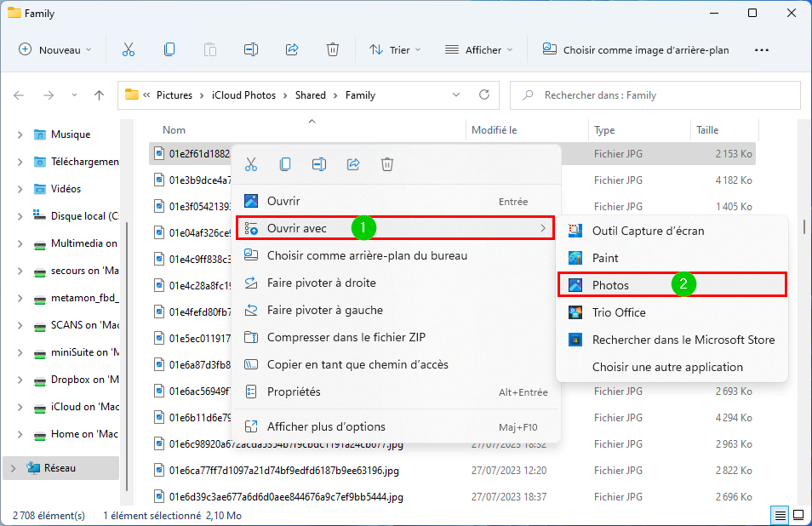This screenshot has height=526, width=812.
Task: Choose Photos in the Open with submenu
Action: (672, 285)
